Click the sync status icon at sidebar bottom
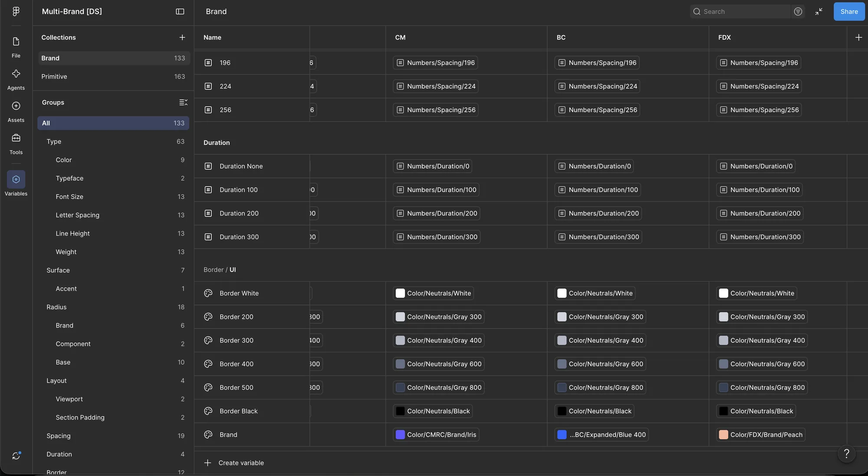868x476 pixels. (16, 456)
